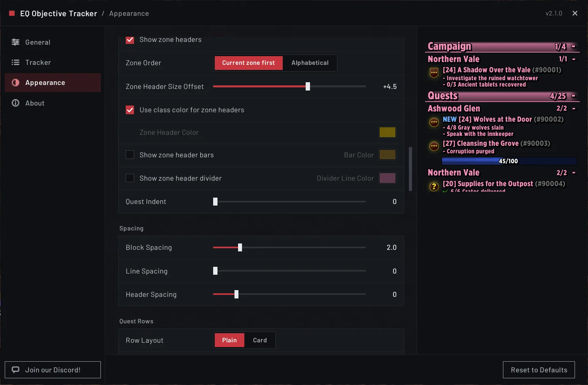Viewport: 588px width, 385px height.
Task: Open the Tracker settings page
Action: pyautogui.click(x=53, y=62)
